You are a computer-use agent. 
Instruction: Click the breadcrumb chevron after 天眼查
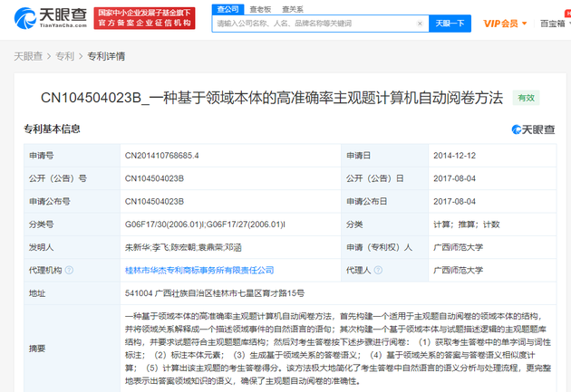49,57
